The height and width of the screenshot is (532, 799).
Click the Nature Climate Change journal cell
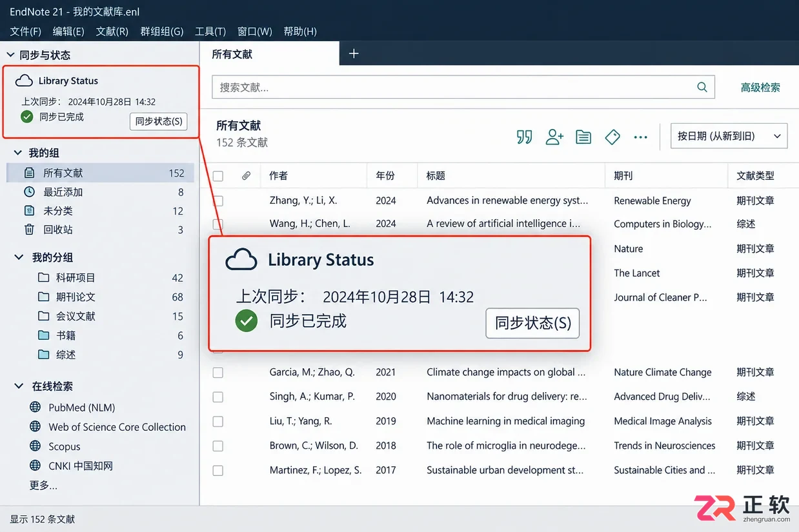(x=663, y=372)
